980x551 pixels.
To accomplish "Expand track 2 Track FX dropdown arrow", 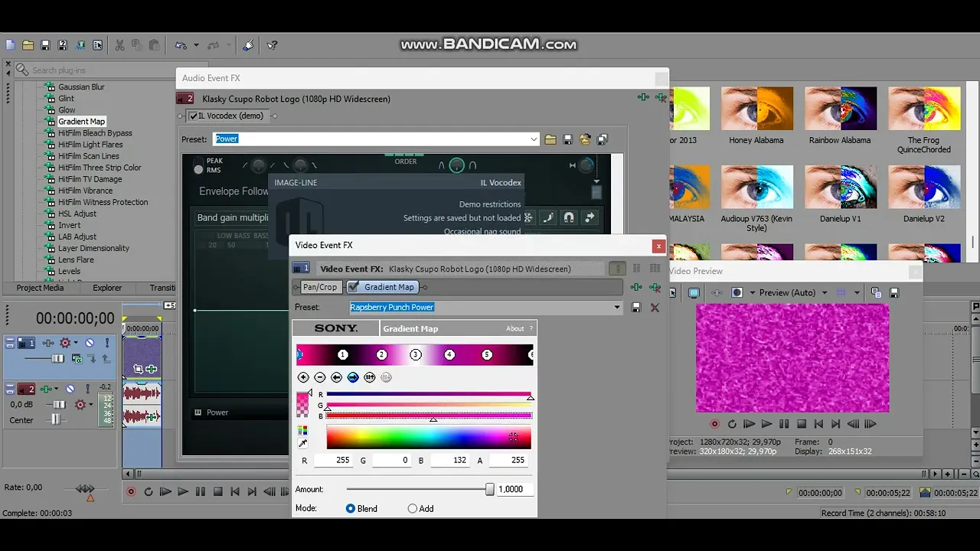I will 57,389.
